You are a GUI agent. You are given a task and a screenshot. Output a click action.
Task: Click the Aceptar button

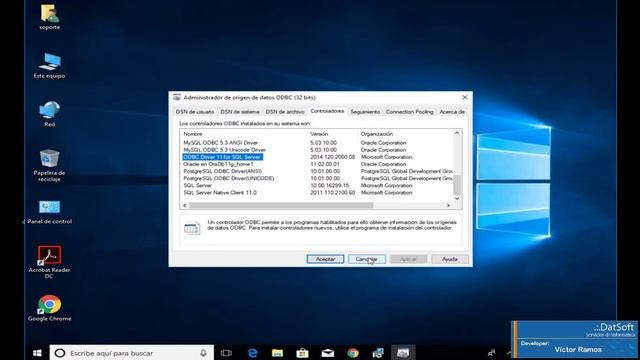pyautogui.click(x=325, y=259)
